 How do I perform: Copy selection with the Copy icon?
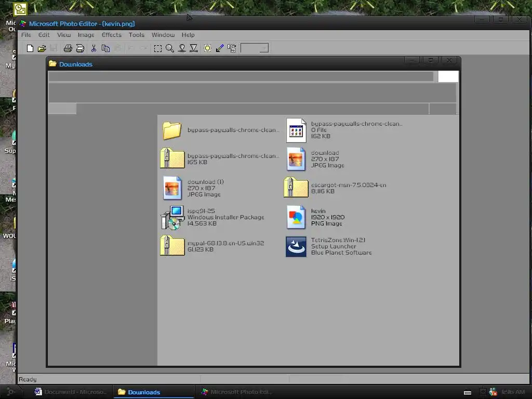(x=105, y=48)
